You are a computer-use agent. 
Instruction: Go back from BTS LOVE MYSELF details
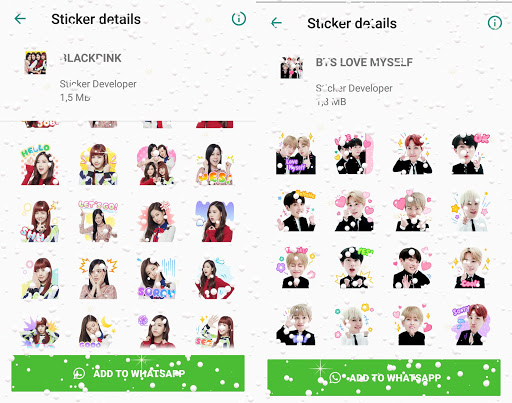[x=276, y=23]
